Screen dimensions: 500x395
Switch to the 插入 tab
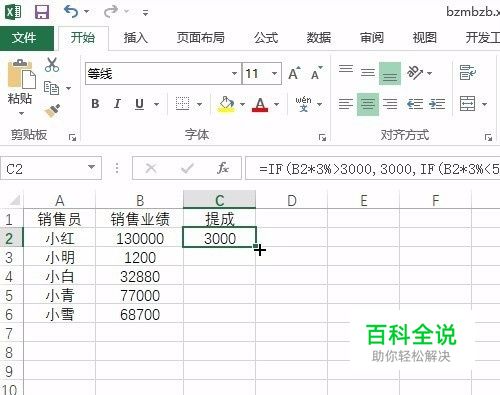coord(135,38)
